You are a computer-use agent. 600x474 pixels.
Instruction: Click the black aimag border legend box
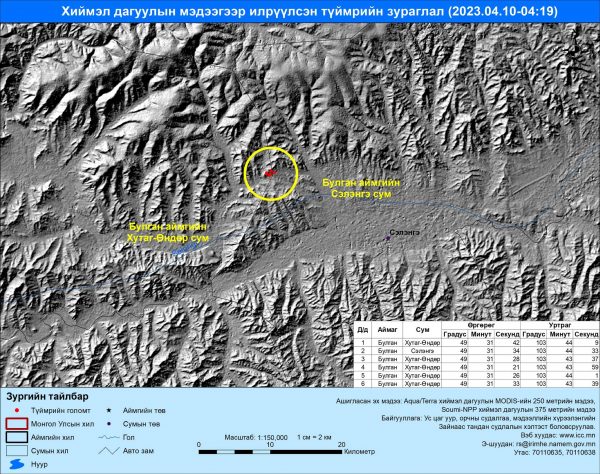18,436
